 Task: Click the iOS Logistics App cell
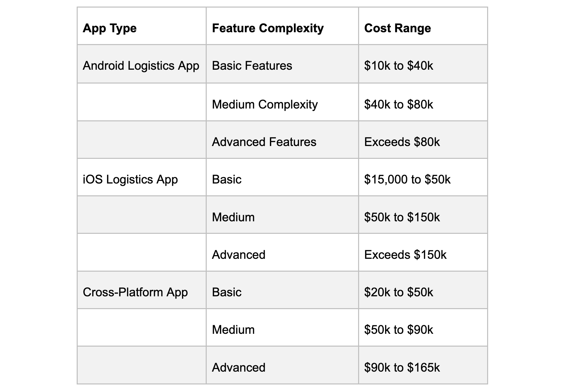pyautogui.click(x=142, y=177)
